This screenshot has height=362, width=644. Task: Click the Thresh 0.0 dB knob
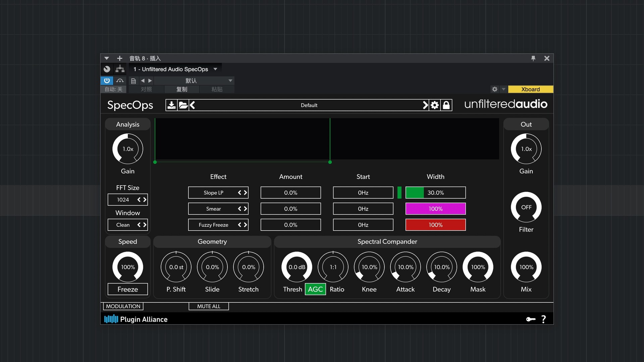[297, 267]
